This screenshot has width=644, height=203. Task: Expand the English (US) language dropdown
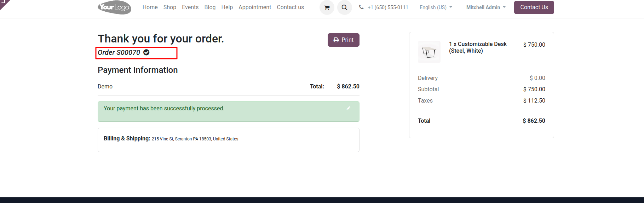(436, 7)
